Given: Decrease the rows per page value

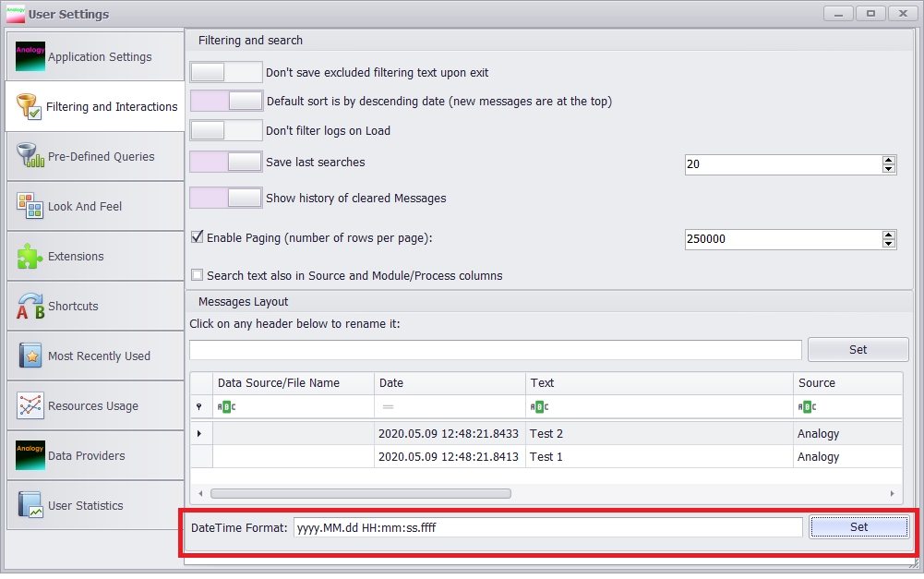Looking at the screenshot, I should point(889,244).
